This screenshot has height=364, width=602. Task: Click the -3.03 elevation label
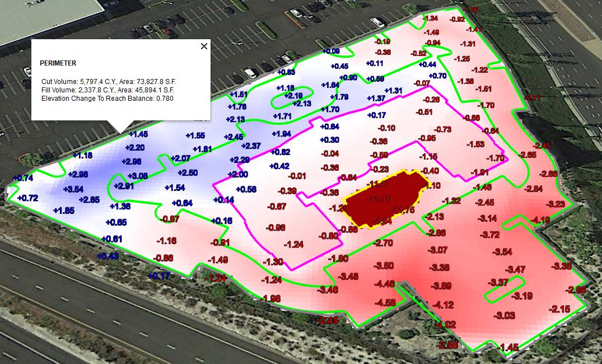click(x=505, y=316)
